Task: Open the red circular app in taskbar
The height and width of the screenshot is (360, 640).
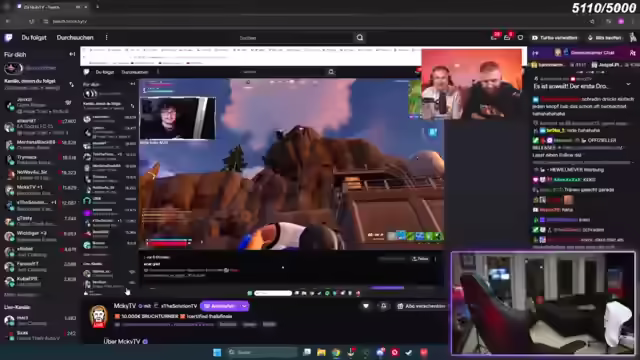Action: (x=395, y=352)
